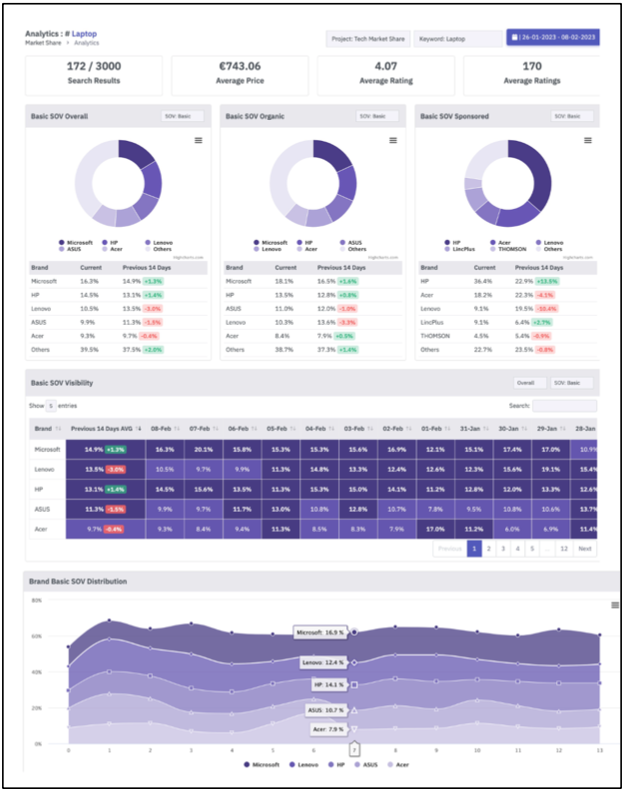Toggle Acer series in distribution chart legend
This screenshot has height=792, width=624.
(x=398, y=765)
